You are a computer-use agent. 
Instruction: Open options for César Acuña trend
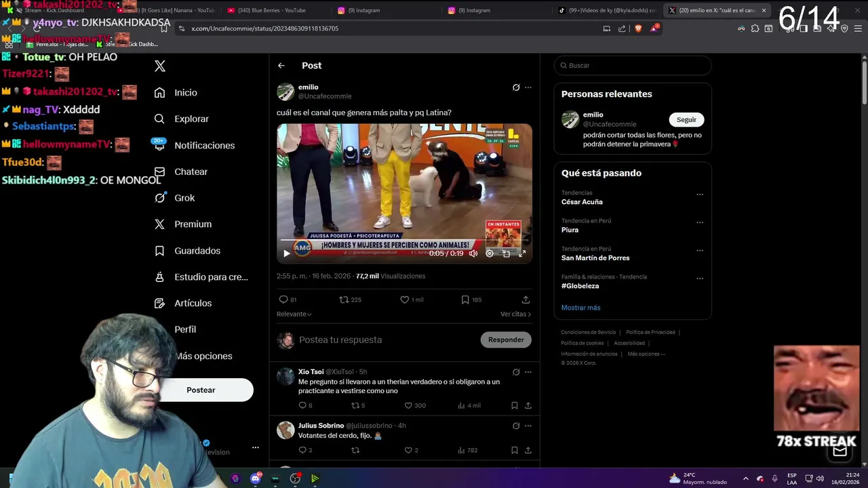700,195
